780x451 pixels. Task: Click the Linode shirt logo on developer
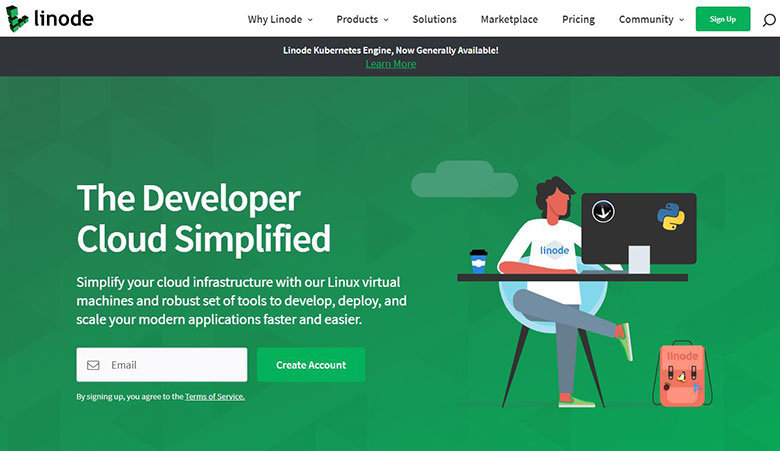553,250
